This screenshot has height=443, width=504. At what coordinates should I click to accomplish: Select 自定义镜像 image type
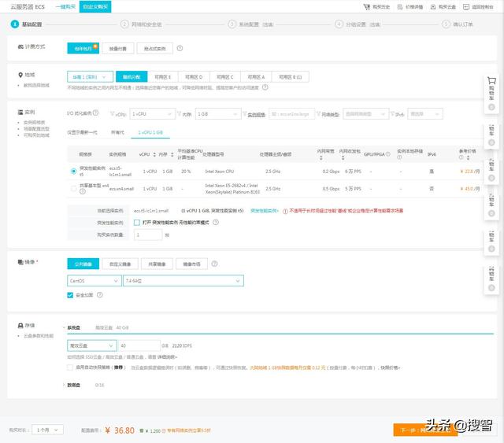(x=120, y=264)
